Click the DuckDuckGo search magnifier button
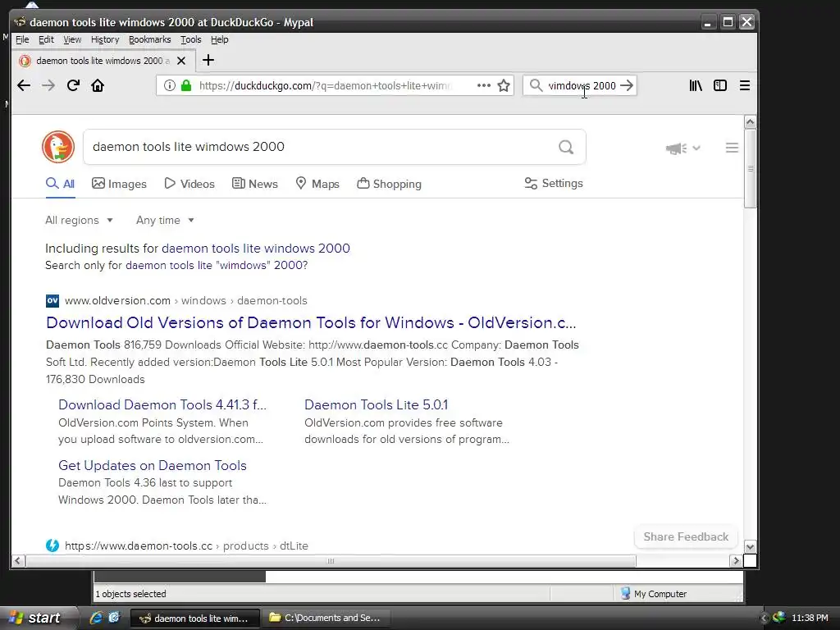 [x=566, y=147]
